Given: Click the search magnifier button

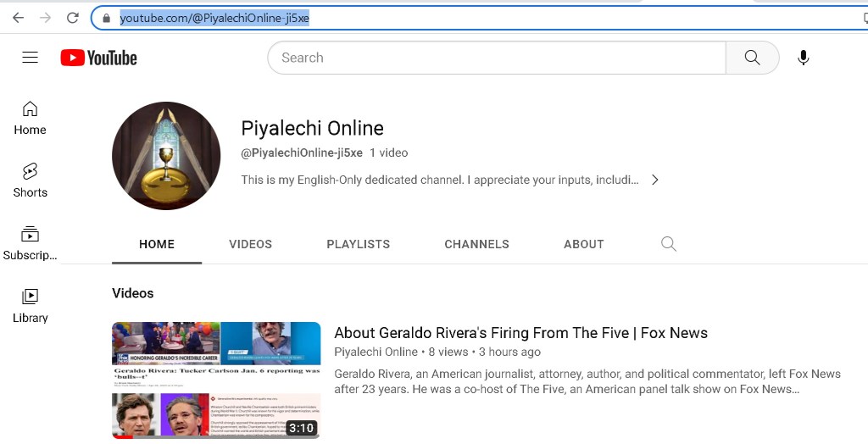Looking at the screenshot, I should tap(752, 58).
